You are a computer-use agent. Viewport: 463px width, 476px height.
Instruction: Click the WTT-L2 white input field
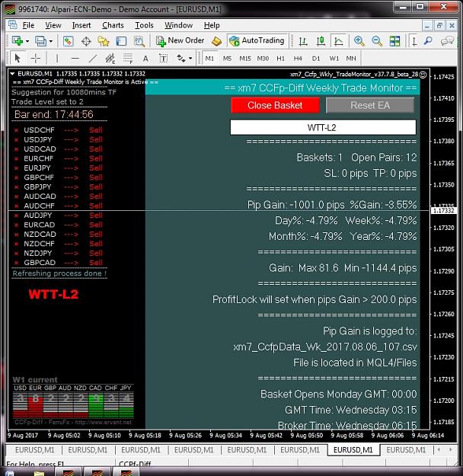click(x=323, y=127)
